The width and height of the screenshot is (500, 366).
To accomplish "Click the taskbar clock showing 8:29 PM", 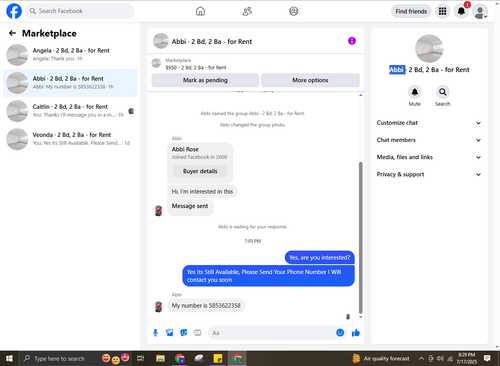I will [x=467, y=358].
